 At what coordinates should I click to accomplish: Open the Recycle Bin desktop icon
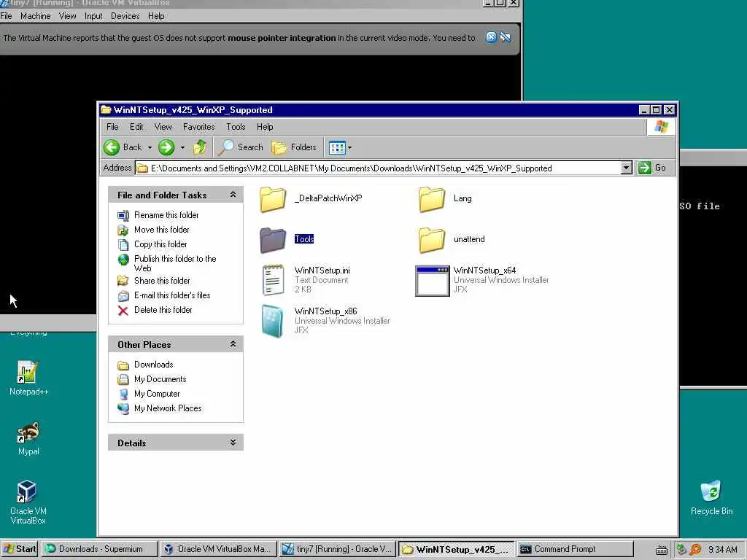coord(711,497)
